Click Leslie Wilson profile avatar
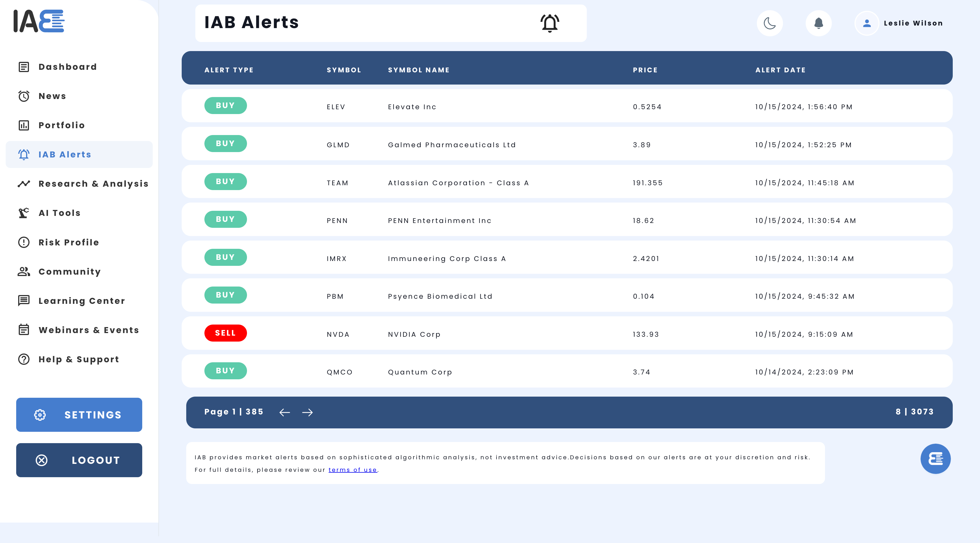Viewport: 980px width, 543px height. point(867,23)
